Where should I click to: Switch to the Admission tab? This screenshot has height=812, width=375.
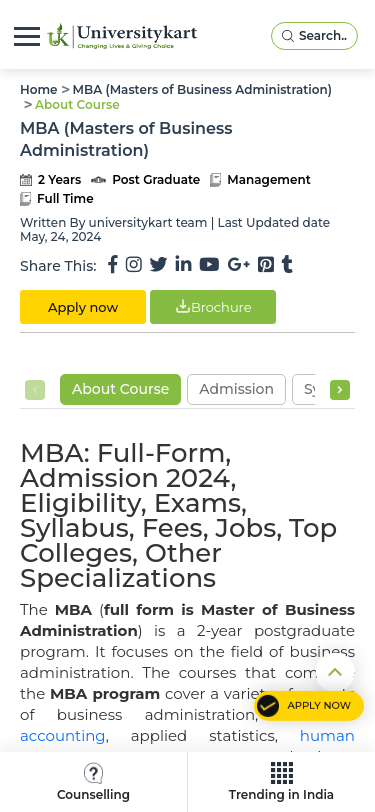tap(236, 389)
